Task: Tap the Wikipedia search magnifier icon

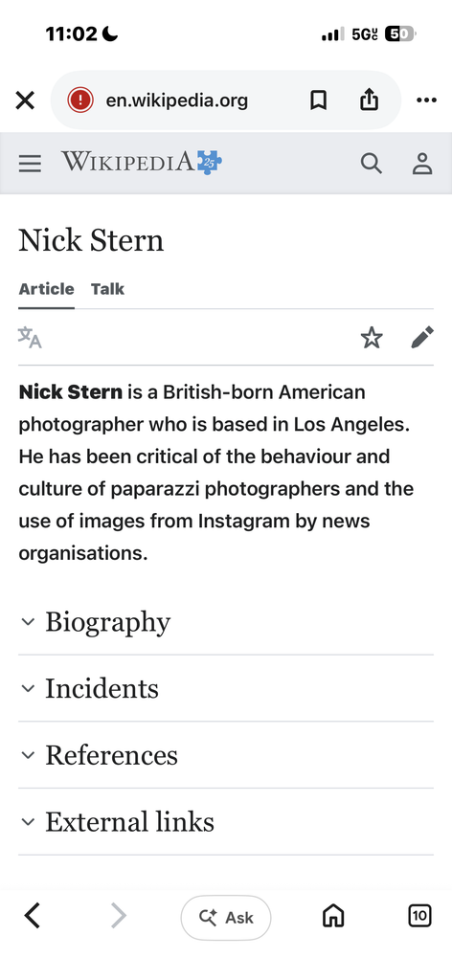Action: (x=372, y=164)
